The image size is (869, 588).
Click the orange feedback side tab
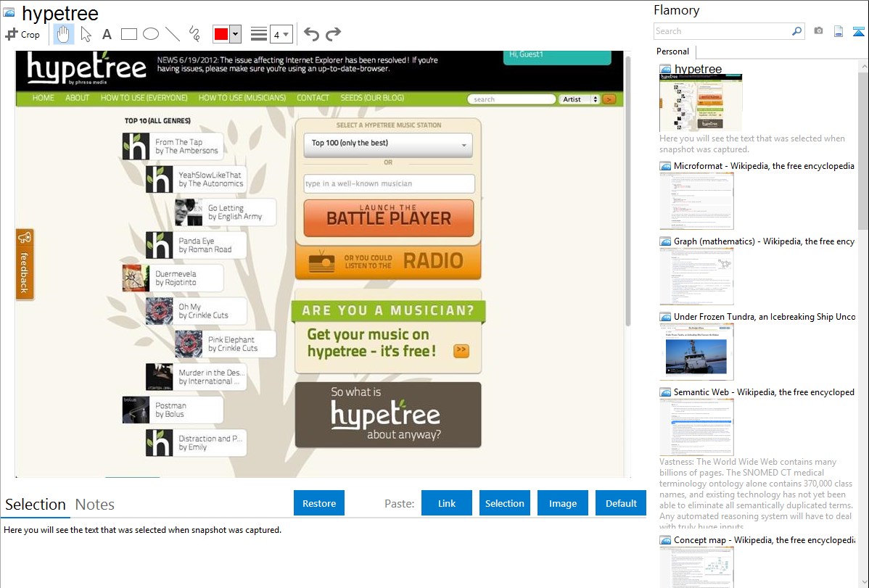[x=25, y=265]
